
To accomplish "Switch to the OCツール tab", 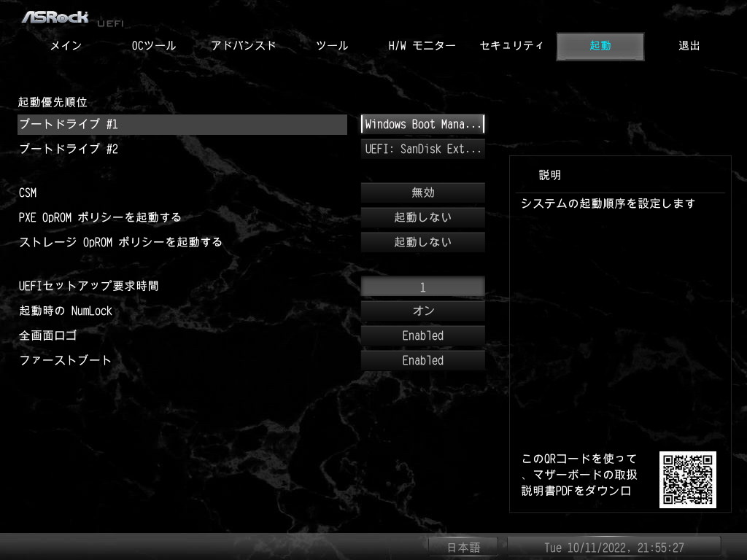I will 154,46.
